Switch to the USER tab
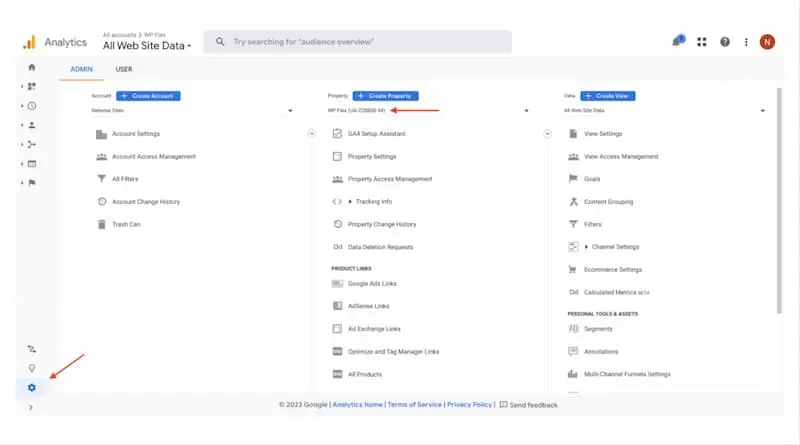Viewport: 800px width, 445px height. [x=124, y=69]
